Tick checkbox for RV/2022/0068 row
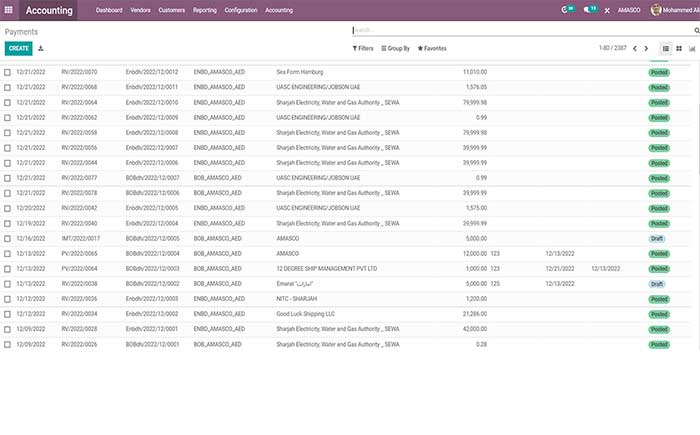The height and width of the screenshot is (435, 700). click(7, 88)
